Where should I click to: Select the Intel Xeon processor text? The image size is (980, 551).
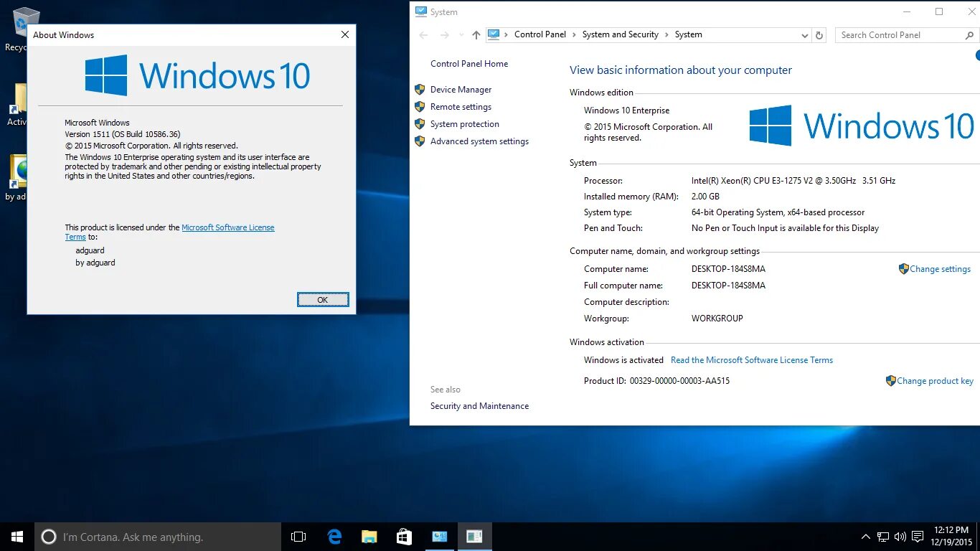[793, 181]
